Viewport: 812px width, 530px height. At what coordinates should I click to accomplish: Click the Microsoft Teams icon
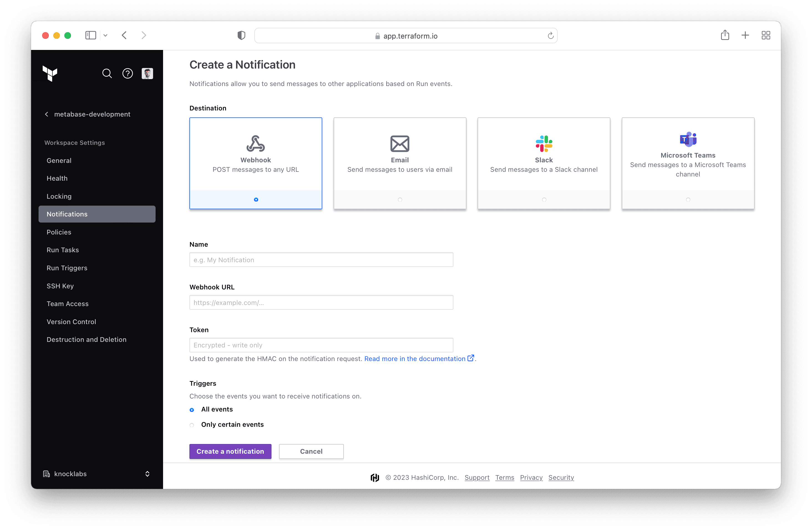(x=688, y=139)
